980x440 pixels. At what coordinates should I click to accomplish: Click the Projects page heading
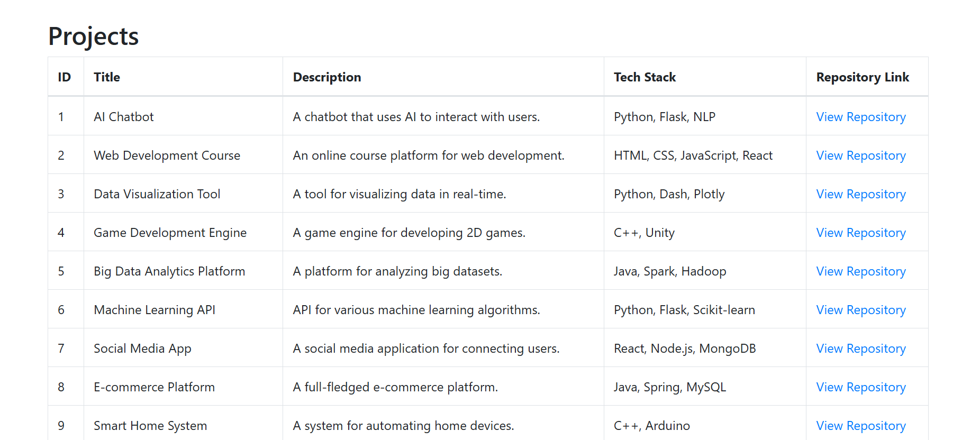click(94, 36)
